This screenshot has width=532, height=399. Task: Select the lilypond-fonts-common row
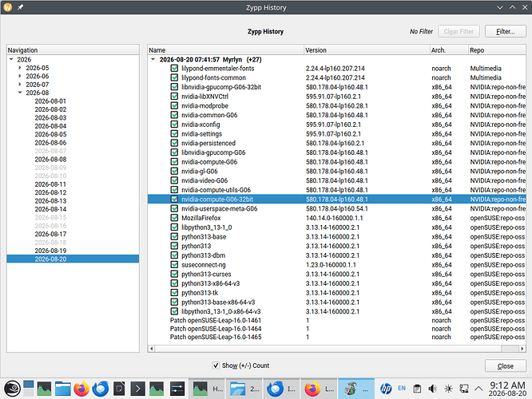(x=337, y=77)
